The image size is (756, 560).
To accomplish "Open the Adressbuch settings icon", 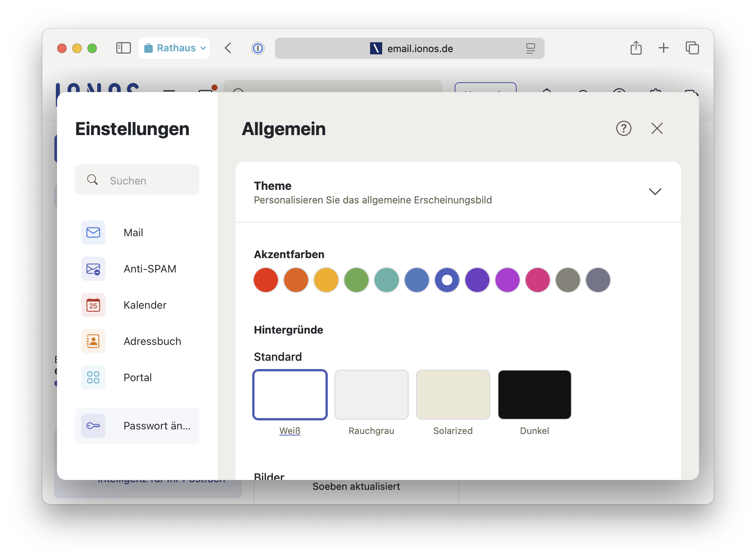I will coord(93,341).
